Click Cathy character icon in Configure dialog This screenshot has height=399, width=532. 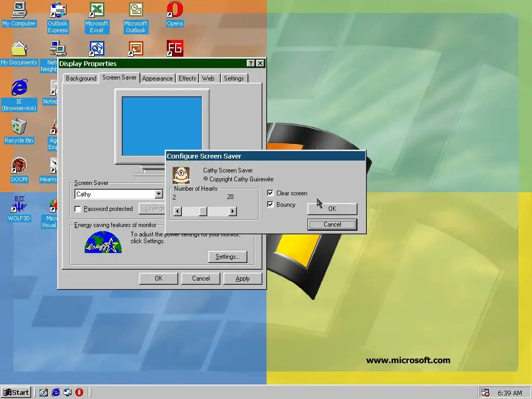pos(181,175)
